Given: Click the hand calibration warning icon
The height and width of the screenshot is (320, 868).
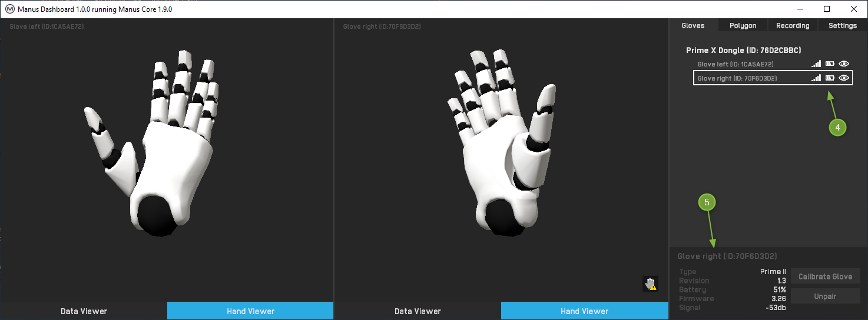Looking at the screenshot, I should click(x=650, y=284).
